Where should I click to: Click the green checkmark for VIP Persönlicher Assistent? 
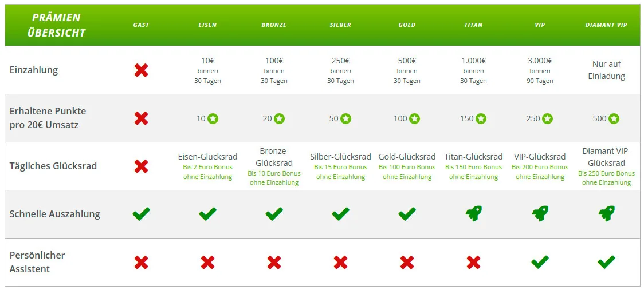pyautogui.click(x=540, y=262)
